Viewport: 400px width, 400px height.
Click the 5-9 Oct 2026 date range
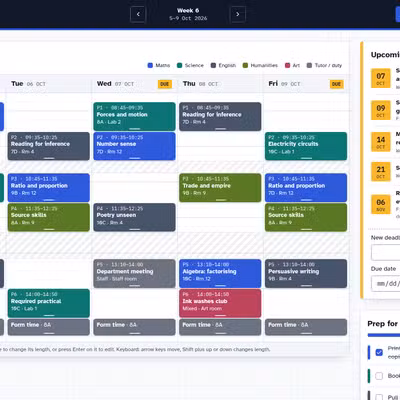coord(188,18)
